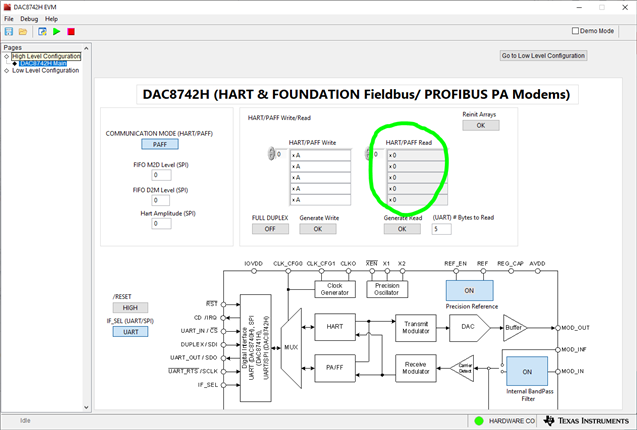Screen dimensions: 637x430
Task: Select DAC8742H Main page
Action: 43,63
